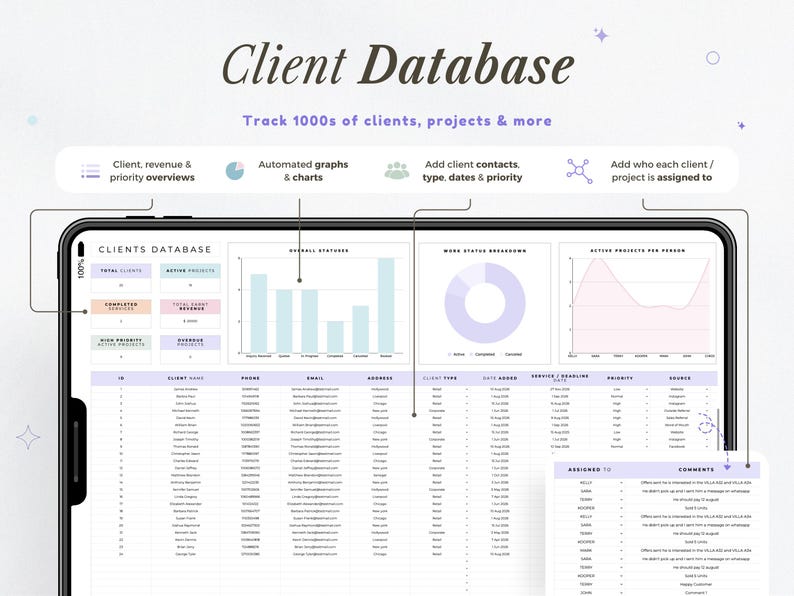This screenshot has height=596, width=794.
Task: Click the network nodes icon for assignments
Action: click(579, 171)
